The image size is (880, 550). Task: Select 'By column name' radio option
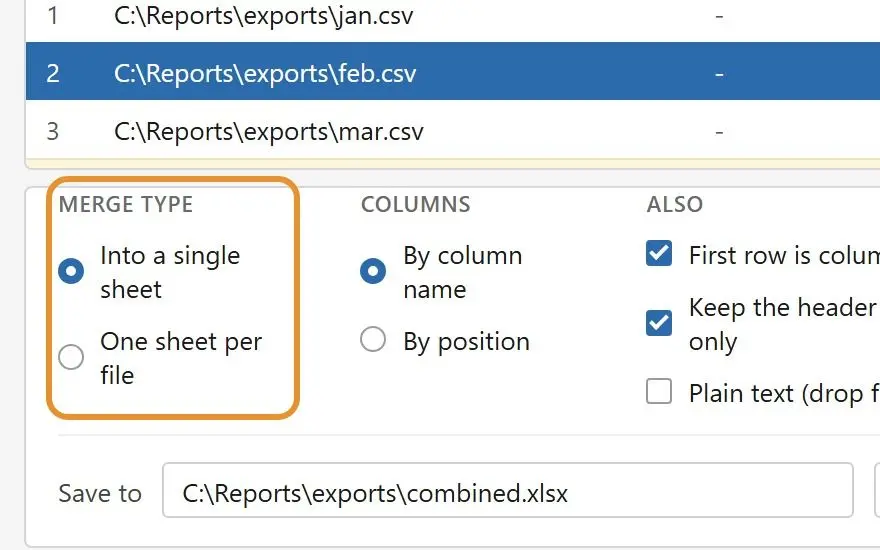pos(373,271)
